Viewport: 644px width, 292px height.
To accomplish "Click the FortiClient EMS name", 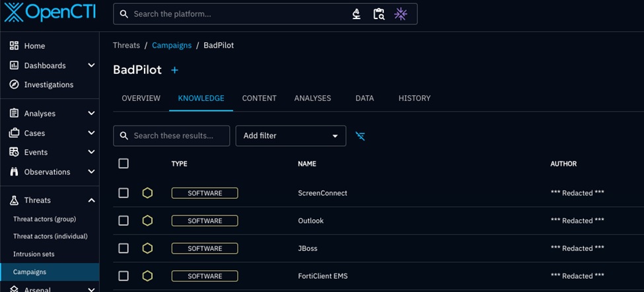I will tap(323, 276).
